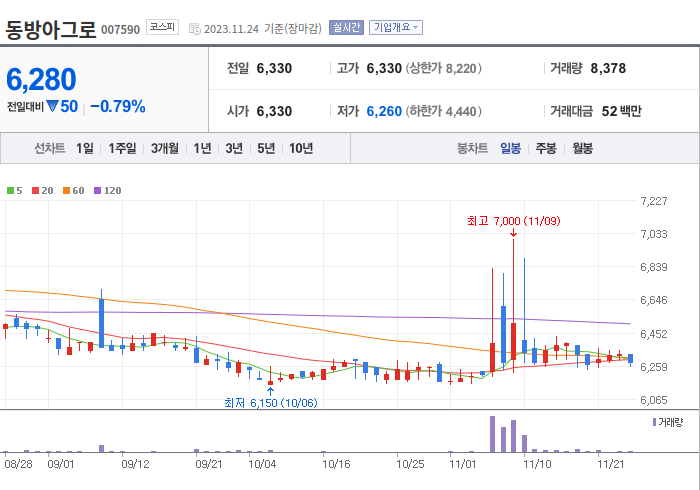Click the 저가 value 6,260

tap(384, 111)
